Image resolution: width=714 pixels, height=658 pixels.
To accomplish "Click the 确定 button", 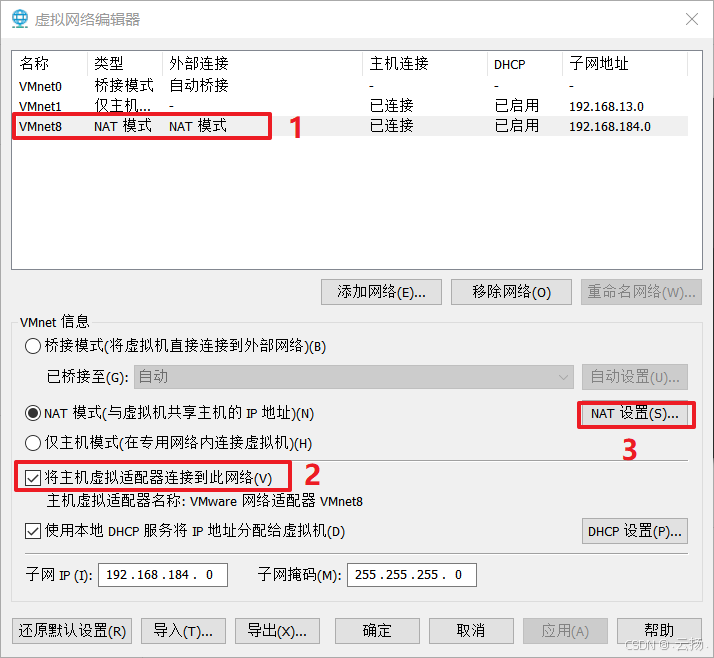I will [x=377, y=631].
